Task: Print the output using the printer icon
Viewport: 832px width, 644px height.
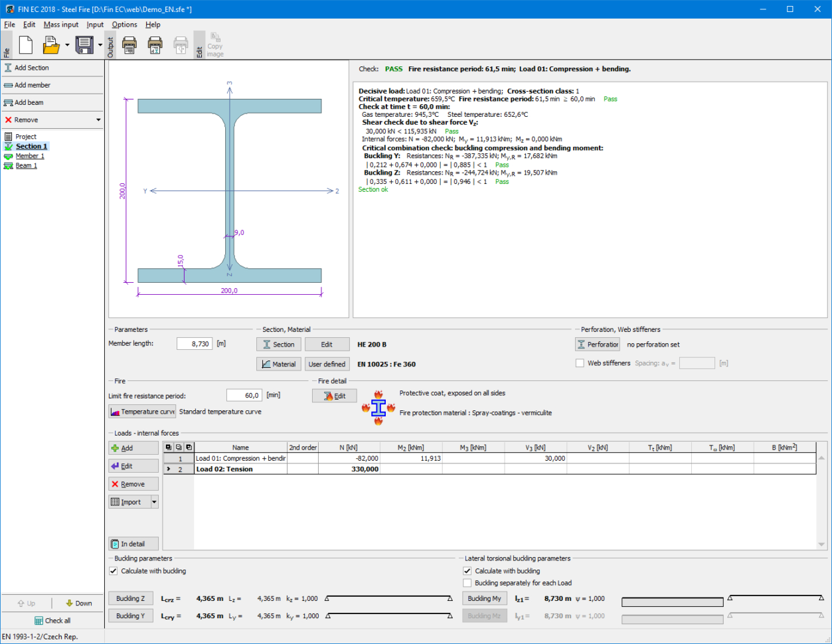Action: coord(129,44)
